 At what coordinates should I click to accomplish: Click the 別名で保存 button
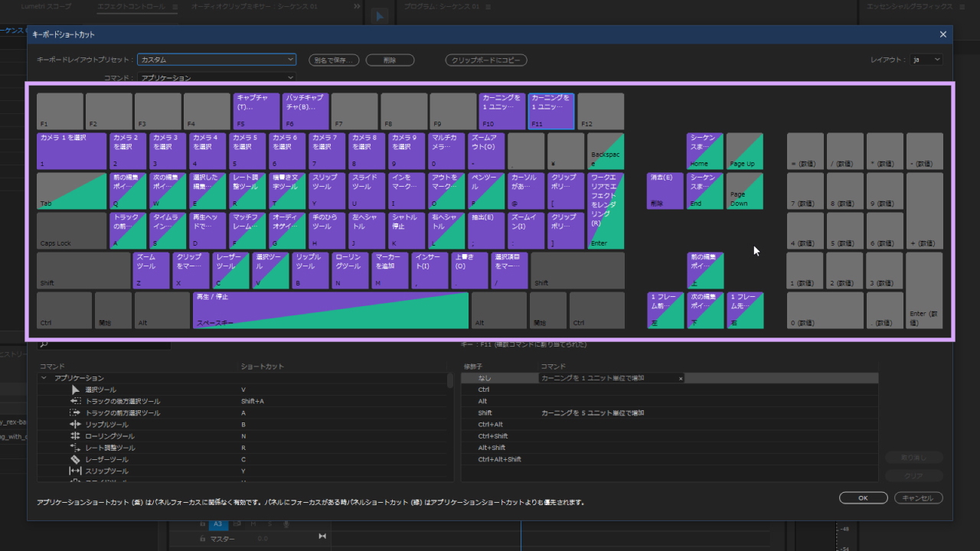334,60
